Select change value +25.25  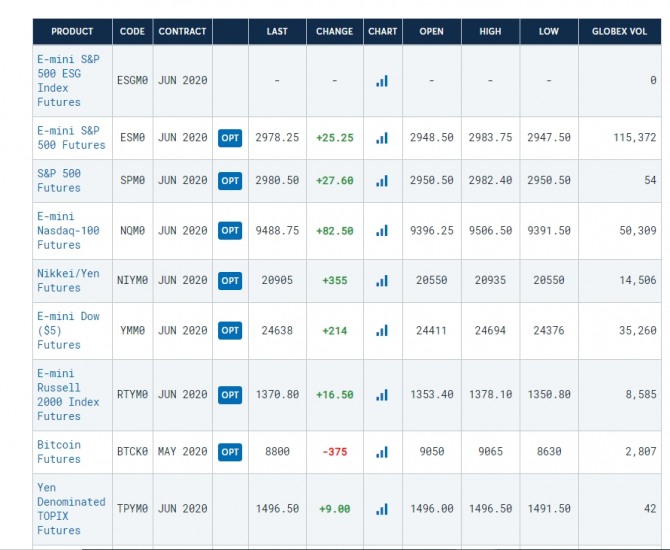pyautogui.click(x=335, y=138)
